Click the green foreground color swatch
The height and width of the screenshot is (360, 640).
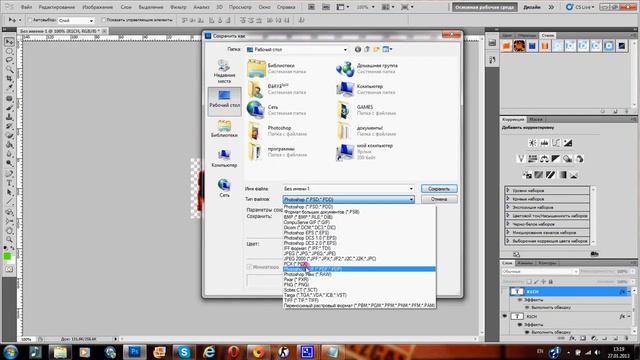[7, 256]
